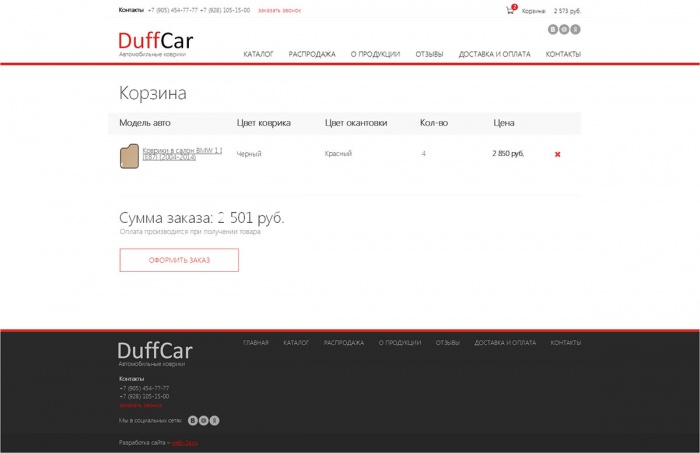Click the Я social icon in footer
Screen dimensions: 700x453
(x=214, y=420)
